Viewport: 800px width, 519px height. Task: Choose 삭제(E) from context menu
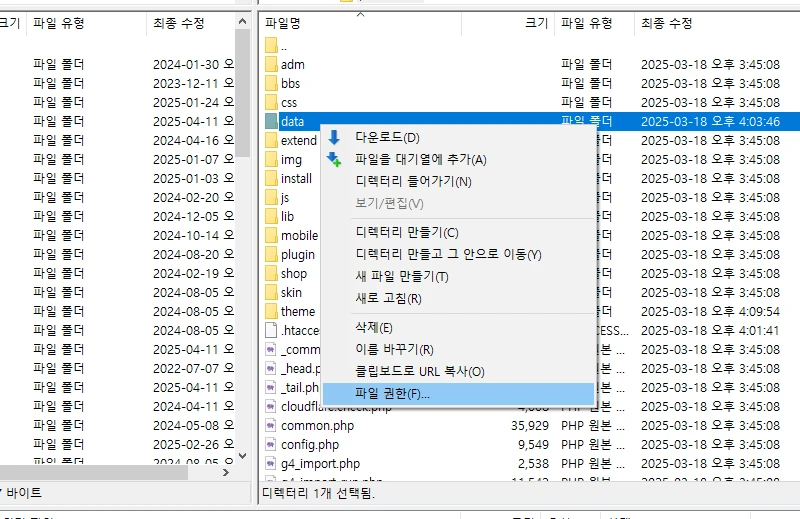click(459, 327)
